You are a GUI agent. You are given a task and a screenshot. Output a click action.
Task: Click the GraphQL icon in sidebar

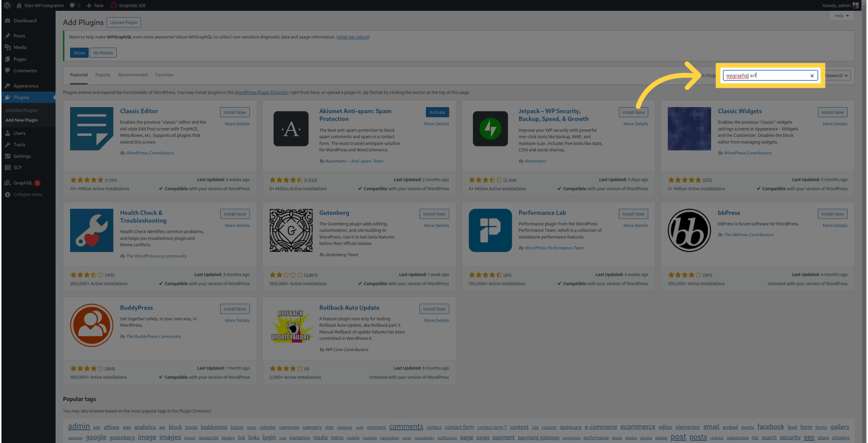(8, 183)
